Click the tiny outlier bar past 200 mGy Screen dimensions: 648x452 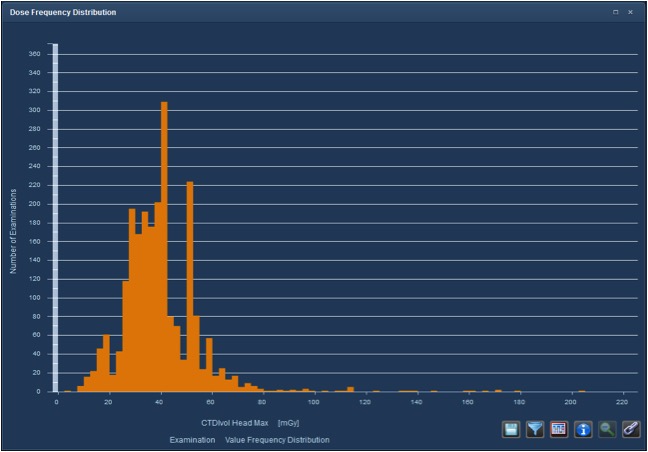(x=582, y=391)
